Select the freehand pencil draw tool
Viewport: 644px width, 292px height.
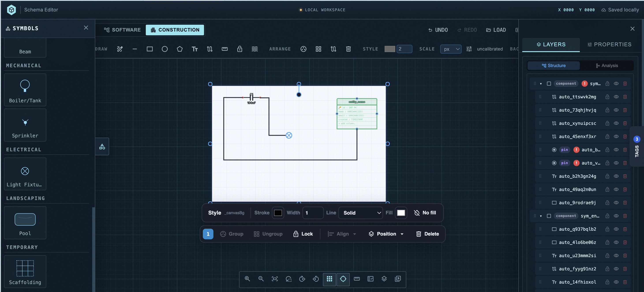(x=120, y=49)
